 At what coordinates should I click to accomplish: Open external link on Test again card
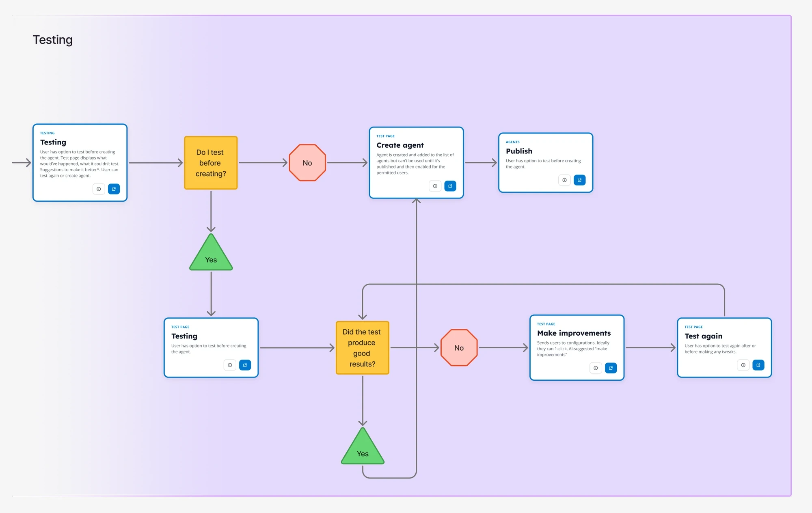pos(758,365)
